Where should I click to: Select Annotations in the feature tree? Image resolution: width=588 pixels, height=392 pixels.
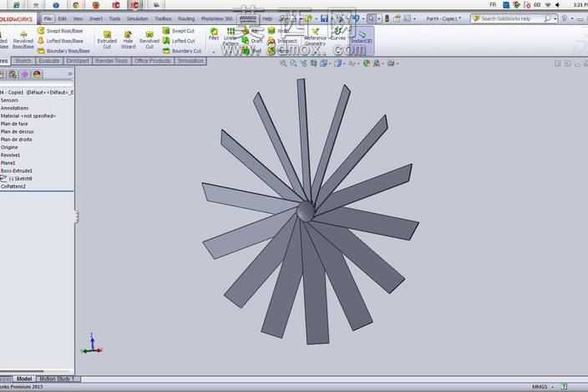14,108
